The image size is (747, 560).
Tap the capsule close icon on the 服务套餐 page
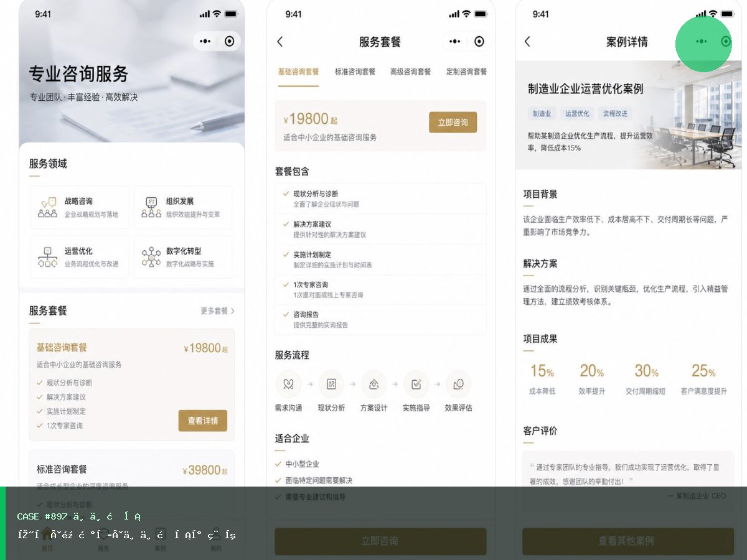coord(479,42)
